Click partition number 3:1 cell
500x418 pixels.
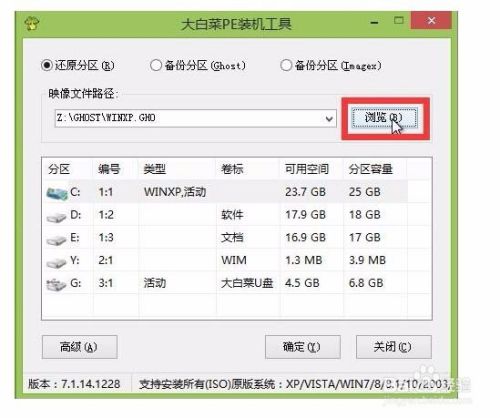pos(106,283)
